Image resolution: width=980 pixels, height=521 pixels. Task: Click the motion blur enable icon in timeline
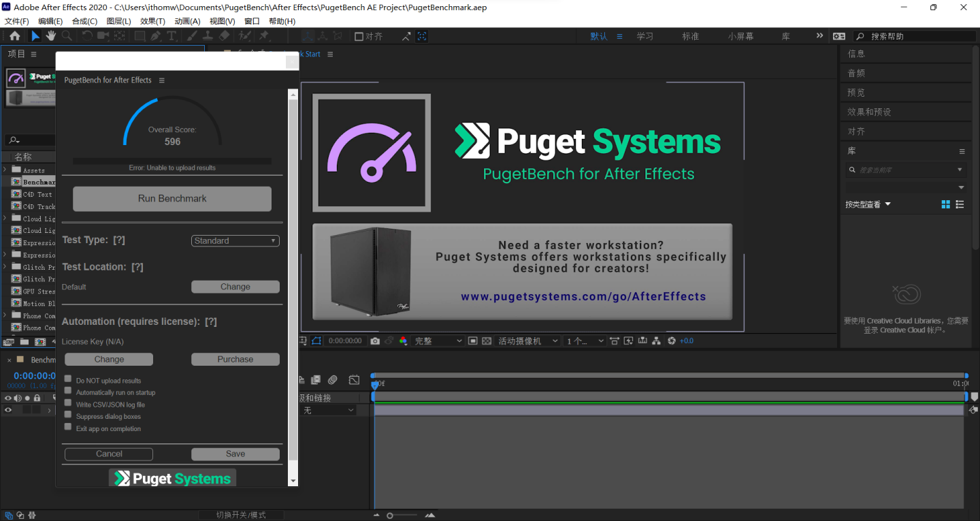332,379
